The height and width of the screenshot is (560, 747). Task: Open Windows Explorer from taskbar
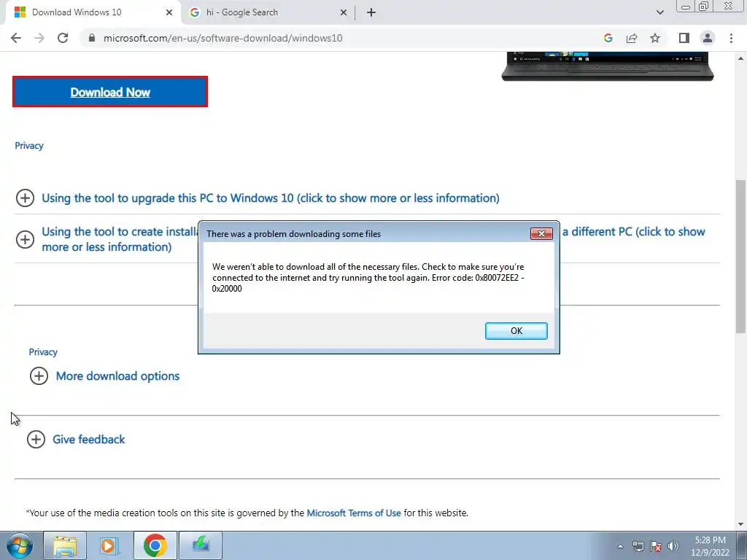[65, 545]
